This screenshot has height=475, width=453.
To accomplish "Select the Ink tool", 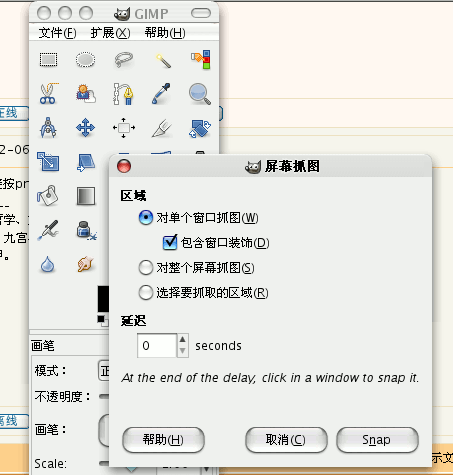I will 86,230.
